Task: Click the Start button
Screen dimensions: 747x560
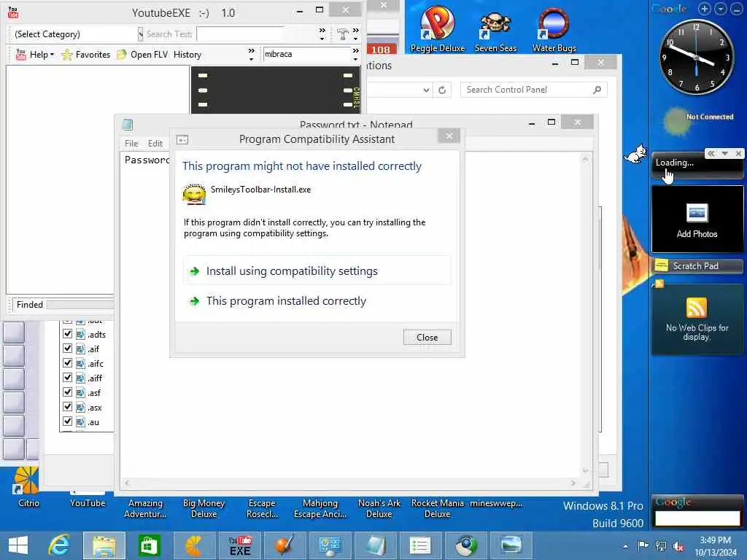Action: coord(18,545)
